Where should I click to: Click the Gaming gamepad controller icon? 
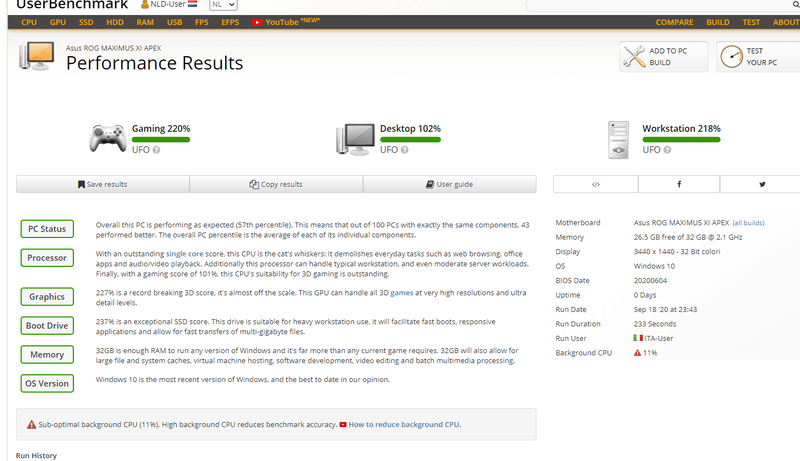pos(108,138)
